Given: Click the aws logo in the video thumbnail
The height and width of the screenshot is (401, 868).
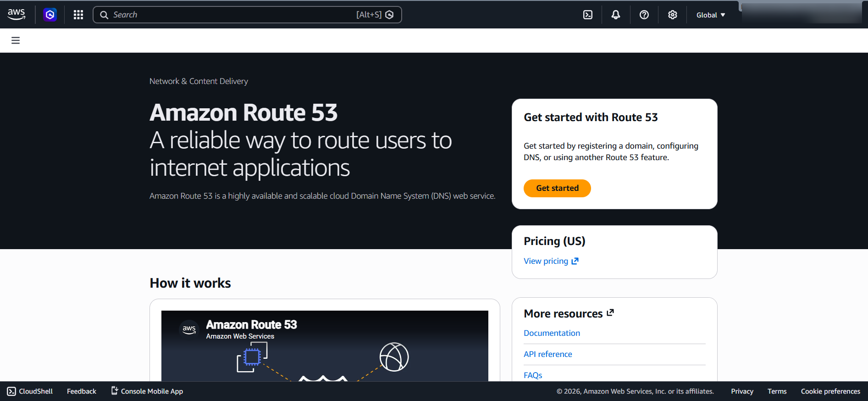Looking at the screenshot, I should point(189,329).
